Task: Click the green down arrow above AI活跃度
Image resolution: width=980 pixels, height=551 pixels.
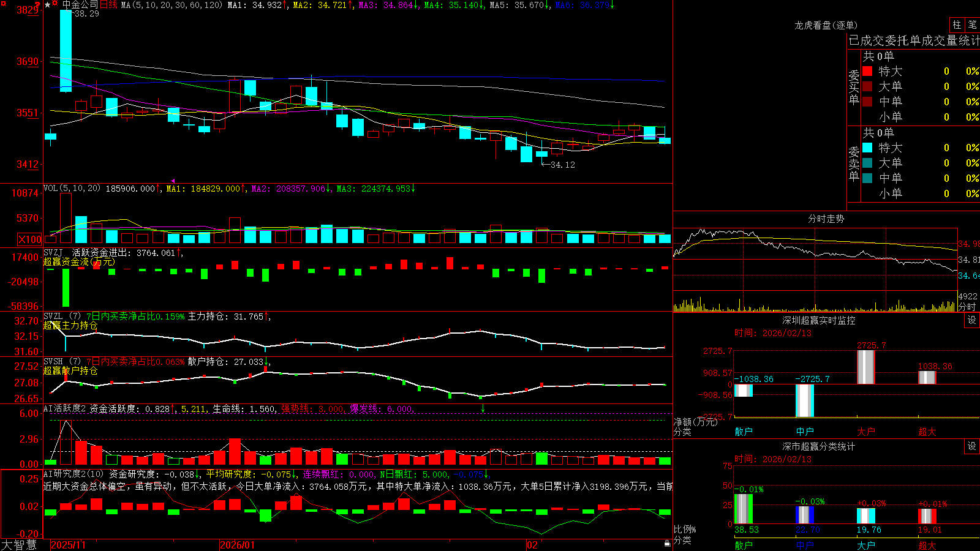Action: [x=483, y=408]
